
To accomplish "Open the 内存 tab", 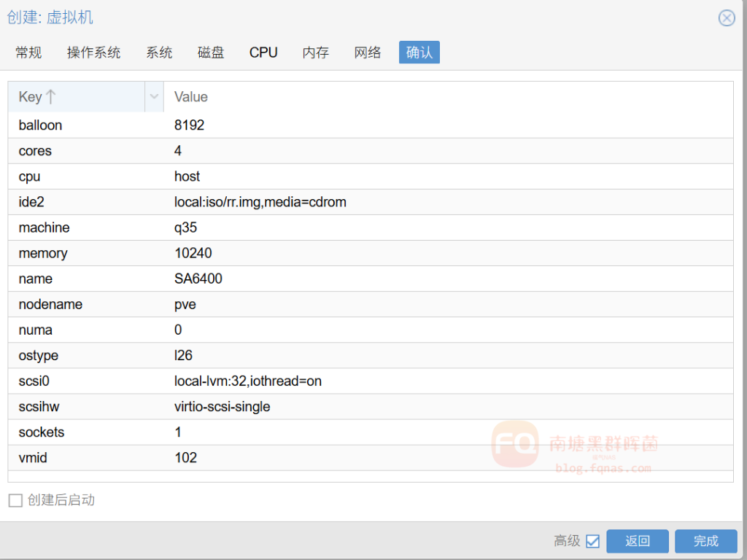I will point(316,52).
